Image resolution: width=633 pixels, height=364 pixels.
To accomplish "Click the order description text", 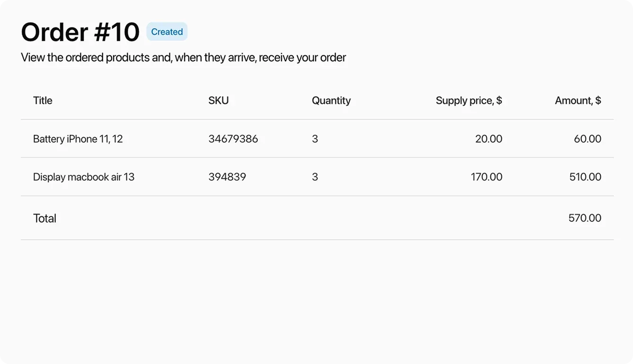I will tap(183, 57).
